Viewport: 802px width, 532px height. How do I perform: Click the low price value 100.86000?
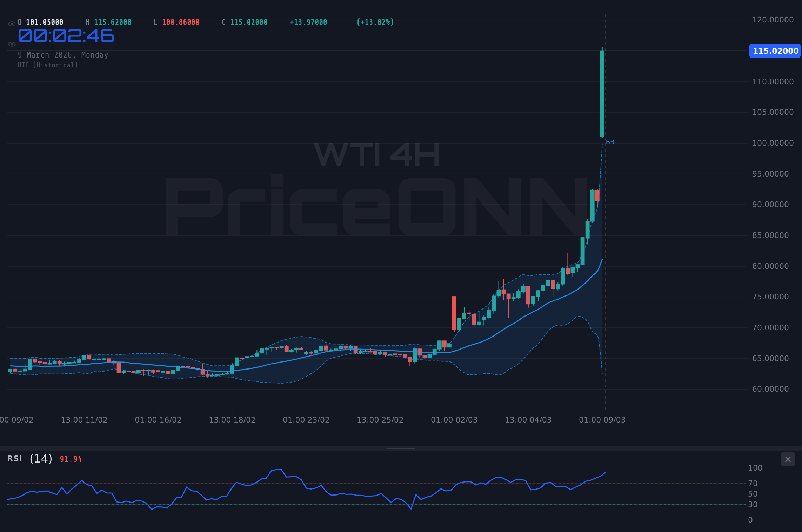(x=181, y=22)
